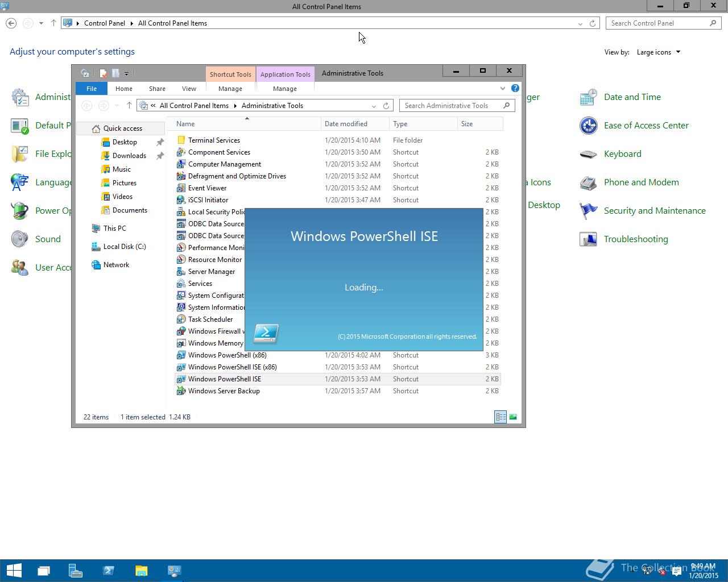Click the Control Panel breadcrumb

pos(105,23)
